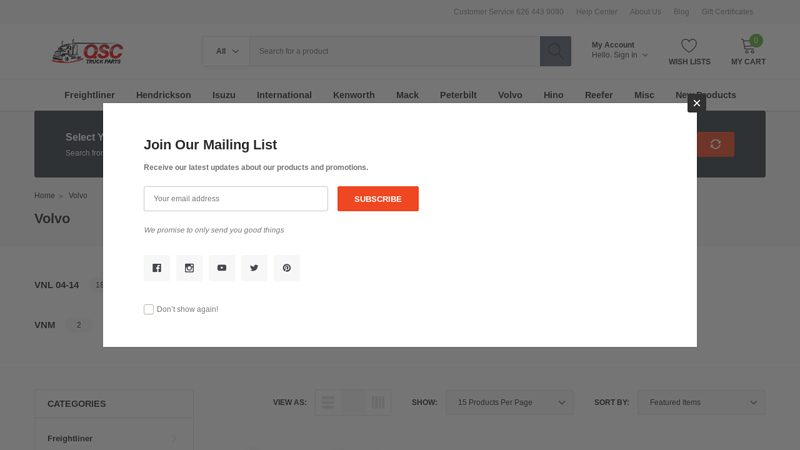This screenshot has width=800, height=450.
Task: Close the mailing list popup
Action: pyautogui.click(x=696, y=103)
